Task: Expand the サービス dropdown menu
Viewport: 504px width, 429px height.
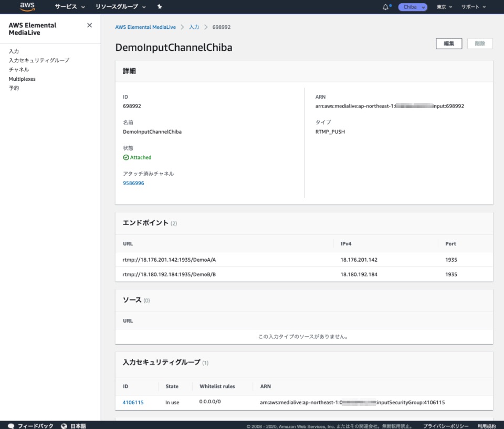Action: (70, 7)
